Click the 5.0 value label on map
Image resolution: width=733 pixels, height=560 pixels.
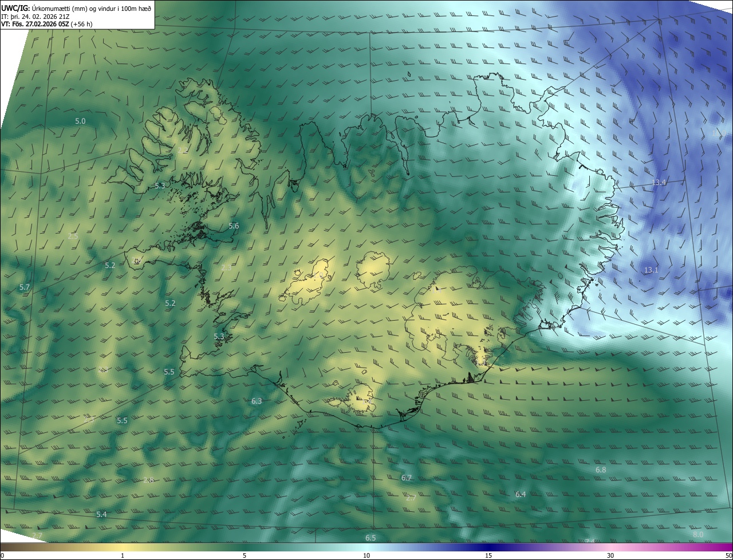(80, 121)
